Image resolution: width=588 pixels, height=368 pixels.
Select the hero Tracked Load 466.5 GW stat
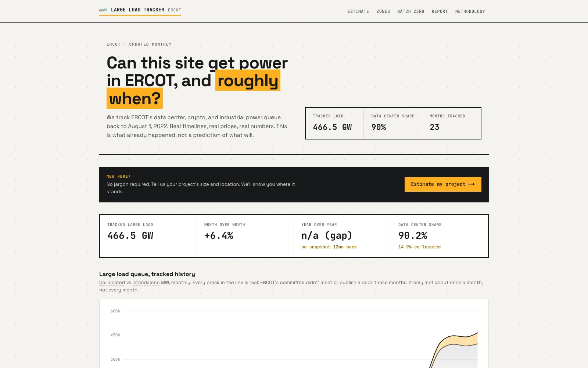(334, 123)
